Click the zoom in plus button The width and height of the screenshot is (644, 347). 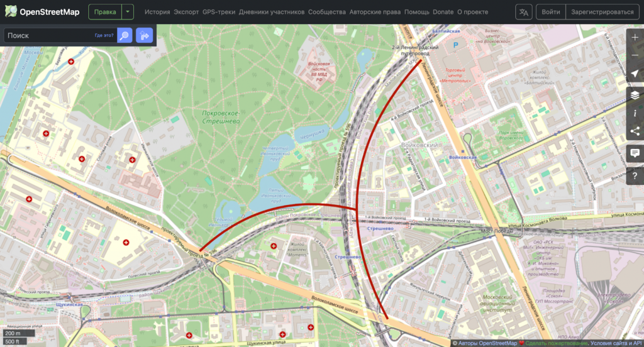coord(635,37)
